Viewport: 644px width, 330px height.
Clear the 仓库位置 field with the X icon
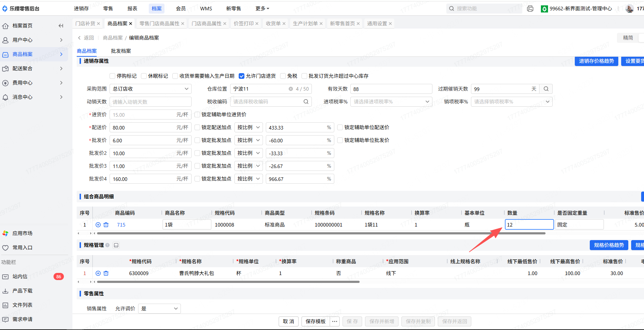click(x=291, y=89)
